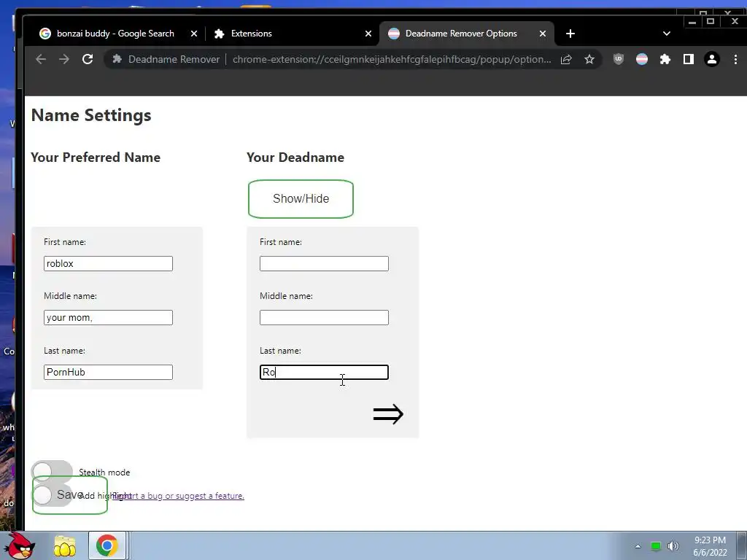This screenshot has height=560, width=747.
Task: Click the Save button
Action: [70, 495]
